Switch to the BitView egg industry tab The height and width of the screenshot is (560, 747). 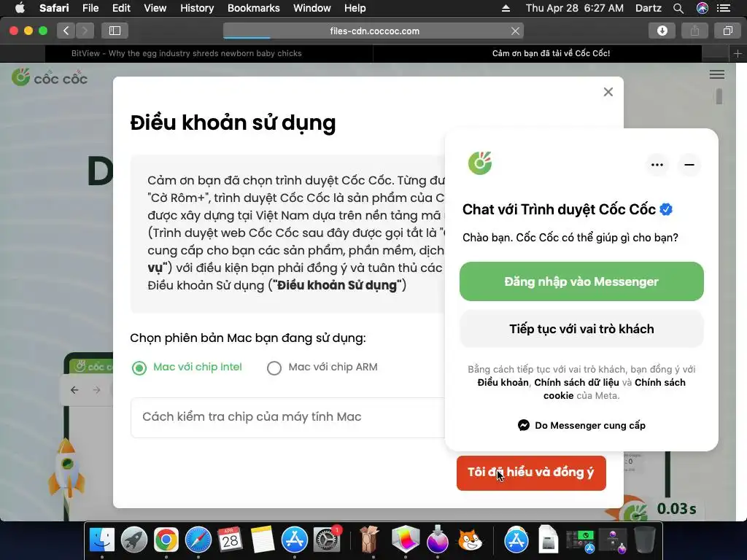click(x=186, y=53)
